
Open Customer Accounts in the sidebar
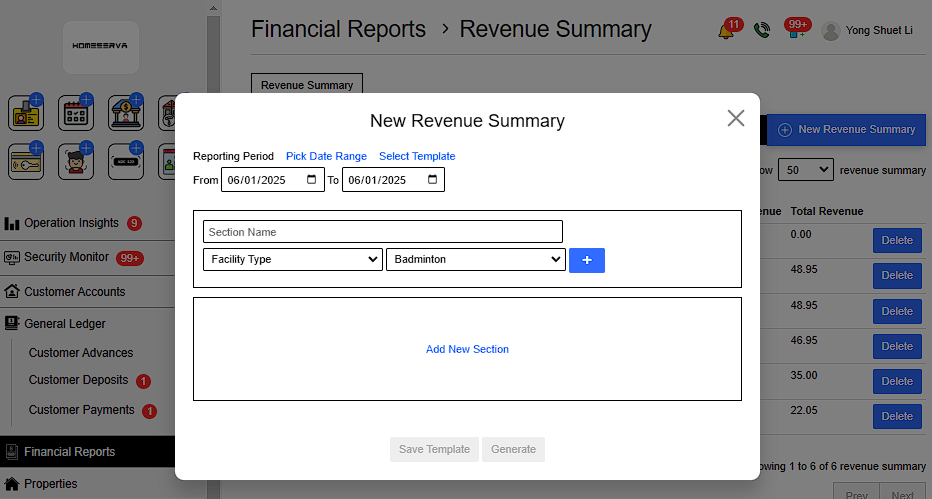pos(75,292)
